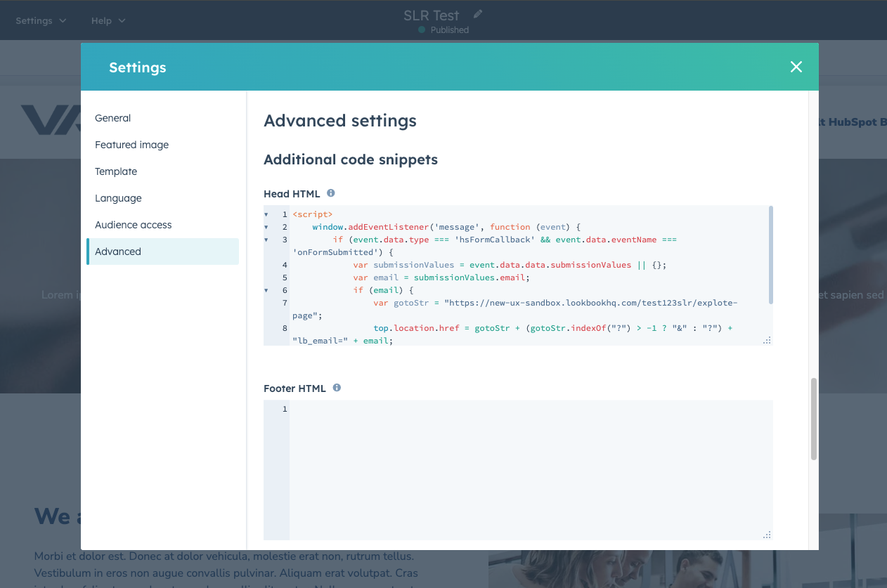Click the SLR Test page title
This screenshot has height=588, width=887.
(x=432, y=15)
